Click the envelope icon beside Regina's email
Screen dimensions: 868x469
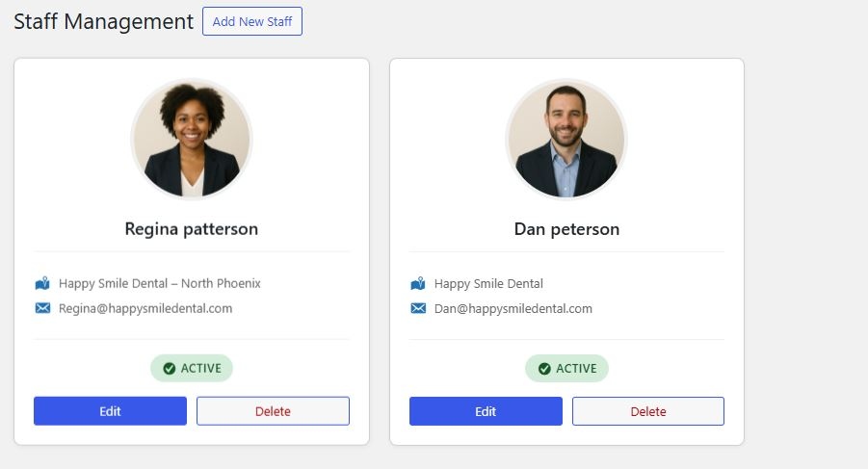click(41, 309)
